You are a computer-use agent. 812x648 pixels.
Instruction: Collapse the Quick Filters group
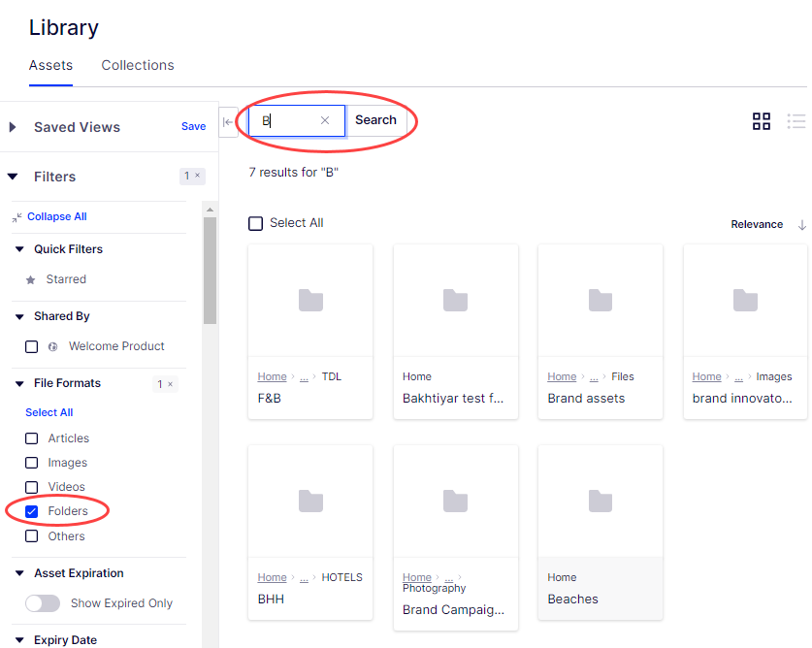19,249
